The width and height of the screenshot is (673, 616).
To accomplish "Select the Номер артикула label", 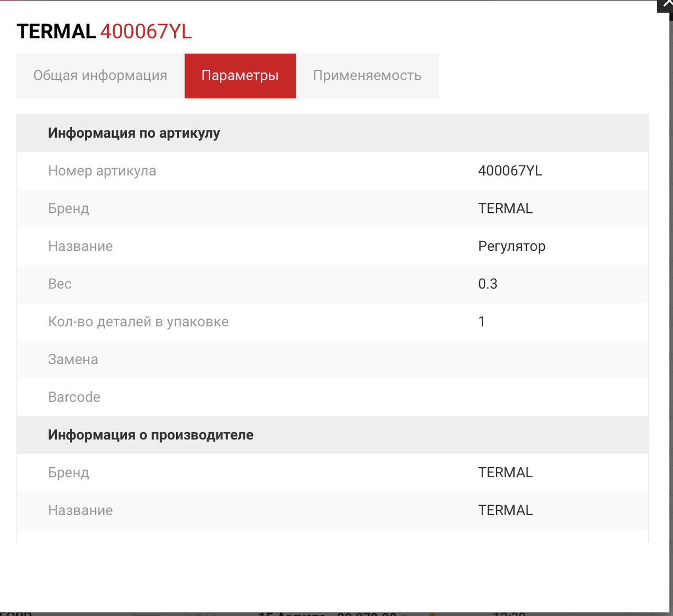I will 102,171.
